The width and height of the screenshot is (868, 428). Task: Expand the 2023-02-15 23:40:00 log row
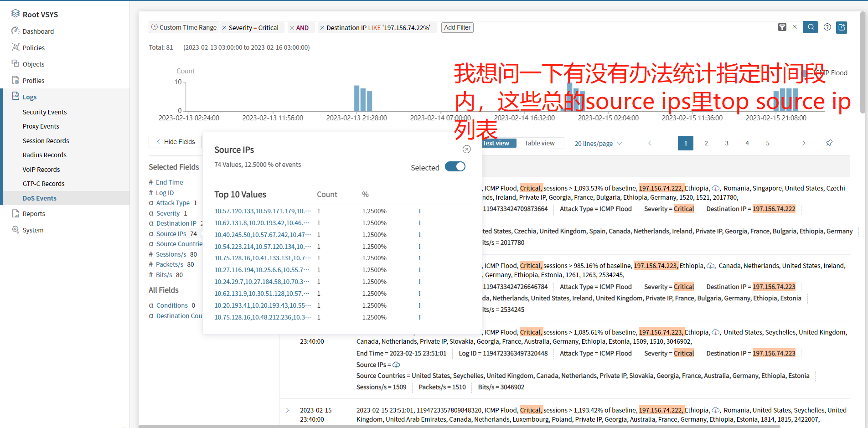tap(287, 410)
